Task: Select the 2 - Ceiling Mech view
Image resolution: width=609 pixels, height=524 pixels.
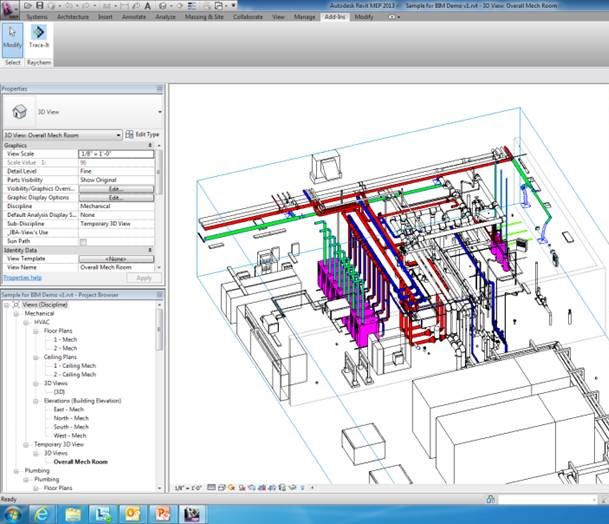Action: tap(75, 375)
